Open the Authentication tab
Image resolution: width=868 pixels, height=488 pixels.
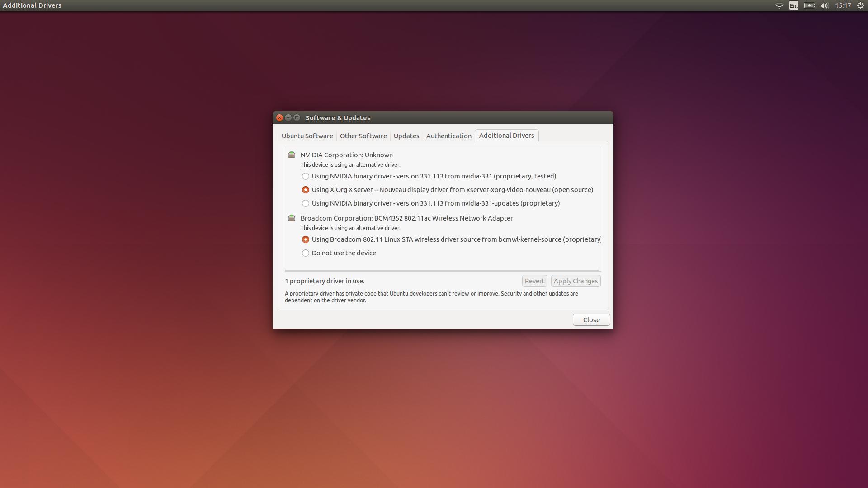448,135
